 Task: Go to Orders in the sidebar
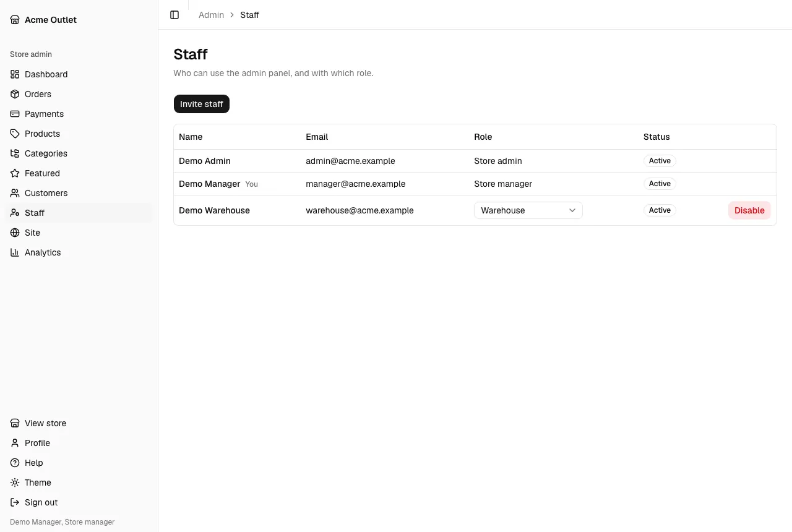click(x=79, y=94)
